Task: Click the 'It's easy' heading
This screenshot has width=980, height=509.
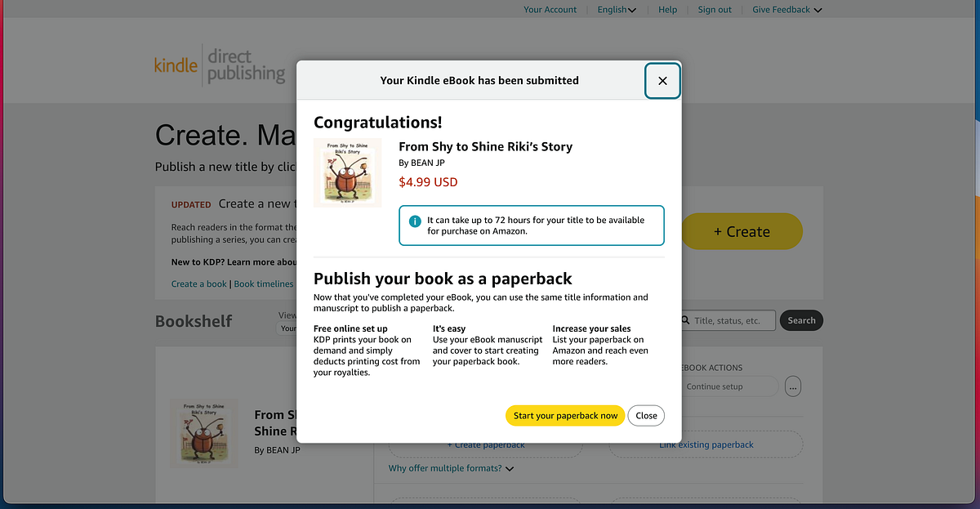Action: 448,328
